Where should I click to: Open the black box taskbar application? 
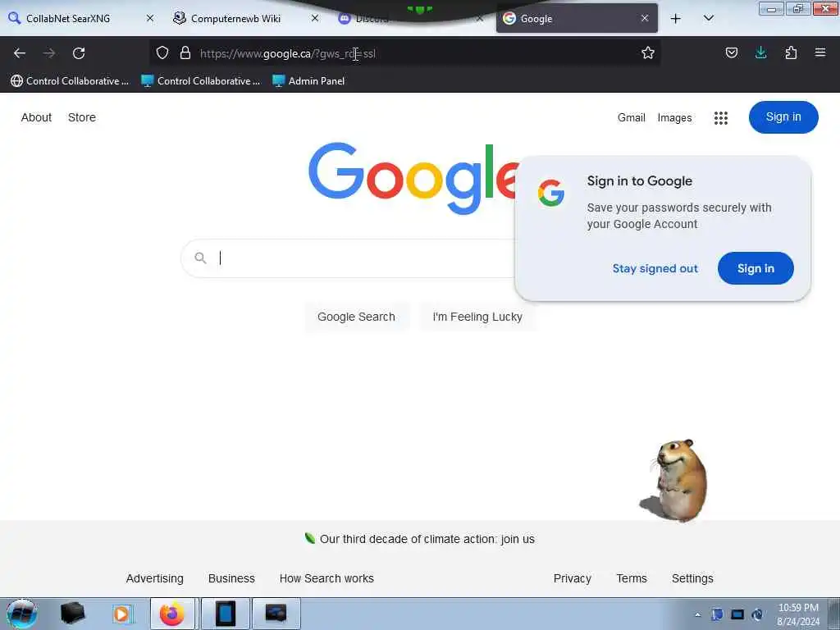coord(73,614)
